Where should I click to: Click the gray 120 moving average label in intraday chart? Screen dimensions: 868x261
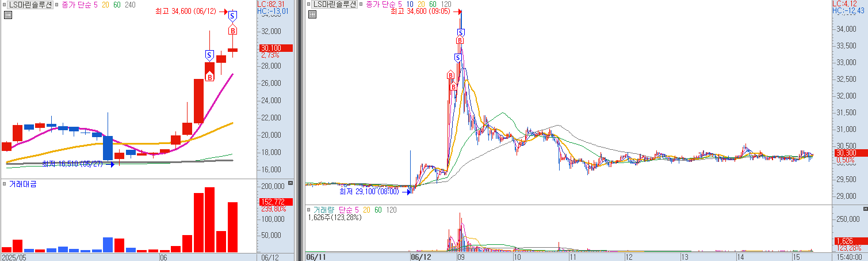(x=446, y=5)
